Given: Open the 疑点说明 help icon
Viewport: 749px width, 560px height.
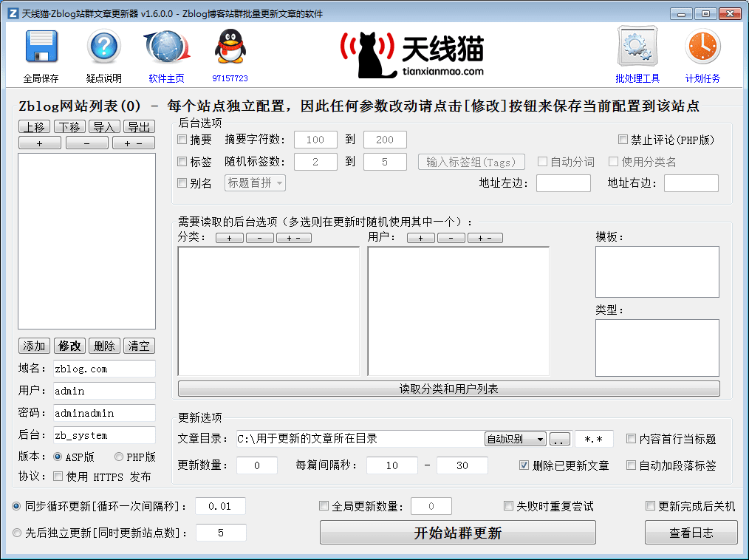Looking at the screenshot, I should [103, 47].
